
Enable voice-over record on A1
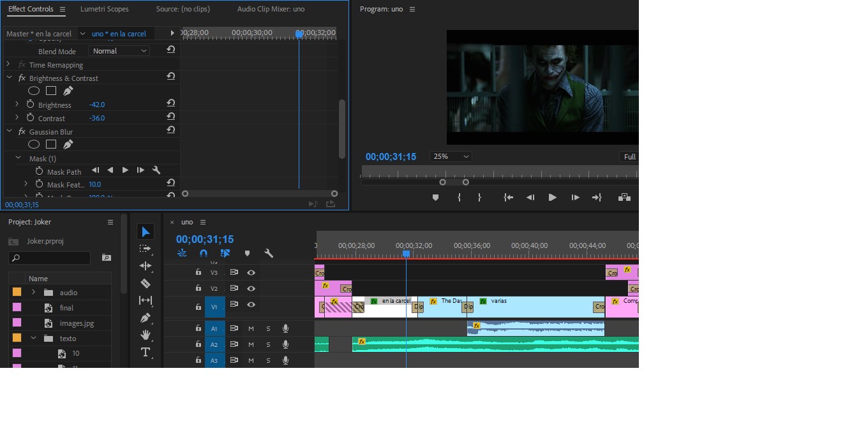tap(285, 328)
